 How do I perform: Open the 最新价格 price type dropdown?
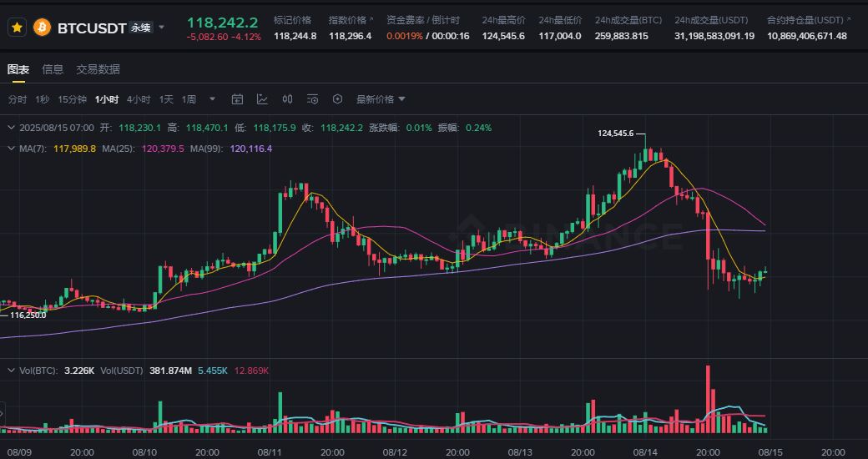click(x=381, y=99)
